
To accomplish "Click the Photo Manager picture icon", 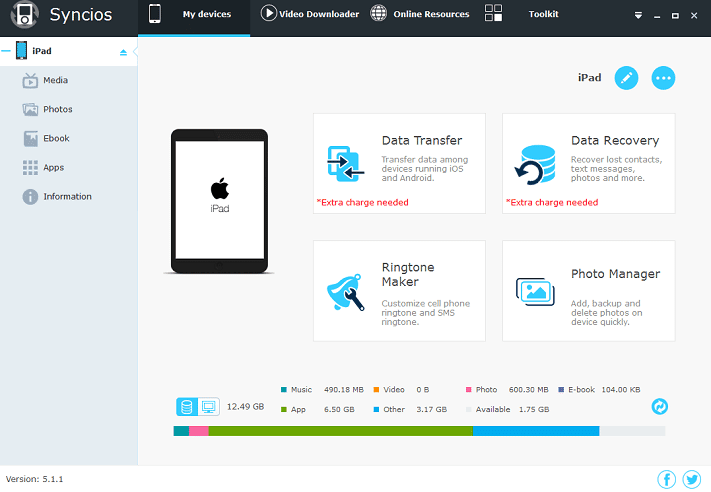I will pyautogui.click(x=535, y=292).
